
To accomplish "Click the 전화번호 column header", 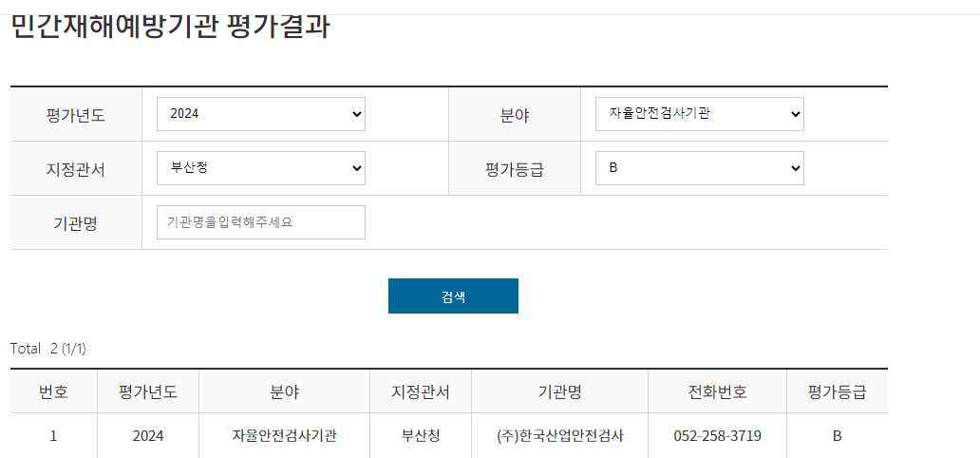I will [x=717, y=391].
